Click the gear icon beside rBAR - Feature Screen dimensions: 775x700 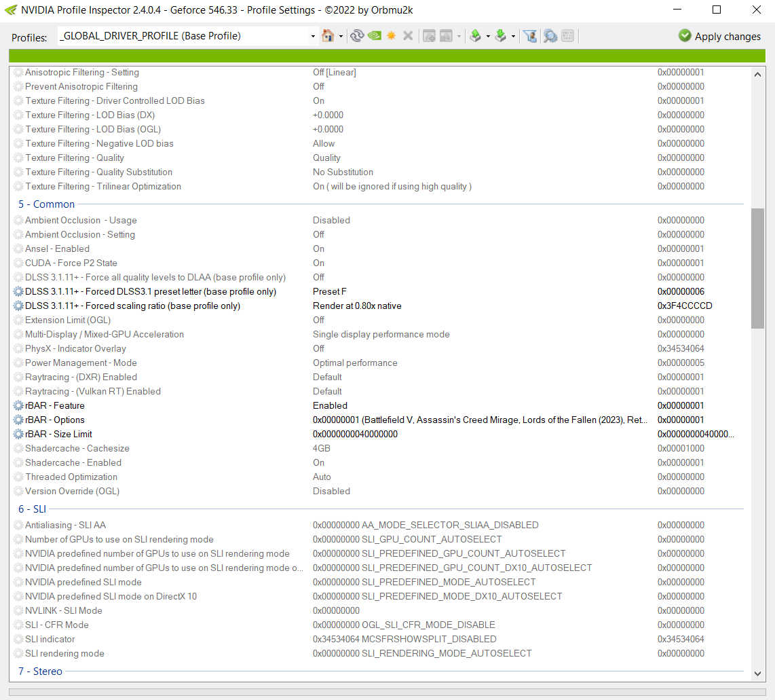coord(18,405)
